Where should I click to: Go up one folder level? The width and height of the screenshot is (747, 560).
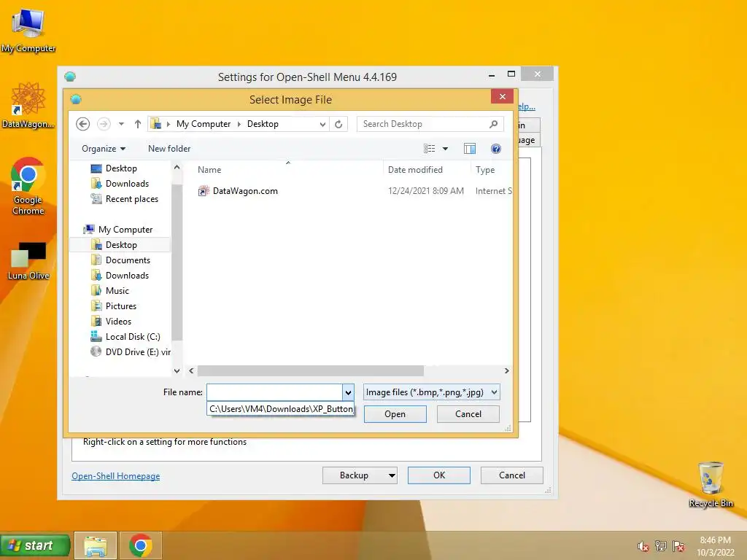(x=138, y=124)
